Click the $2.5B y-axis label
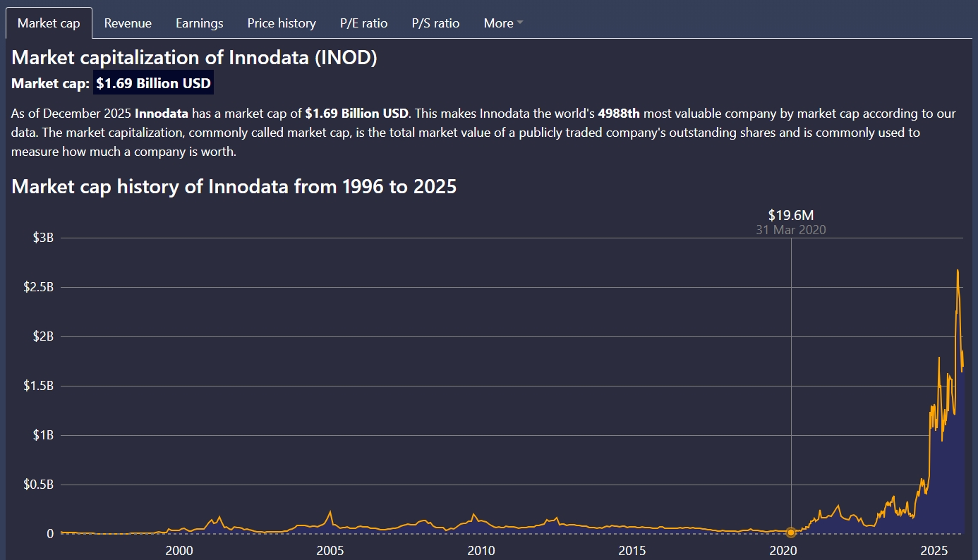This screenshot has height=560, width=978. click(x=39, y=287)
